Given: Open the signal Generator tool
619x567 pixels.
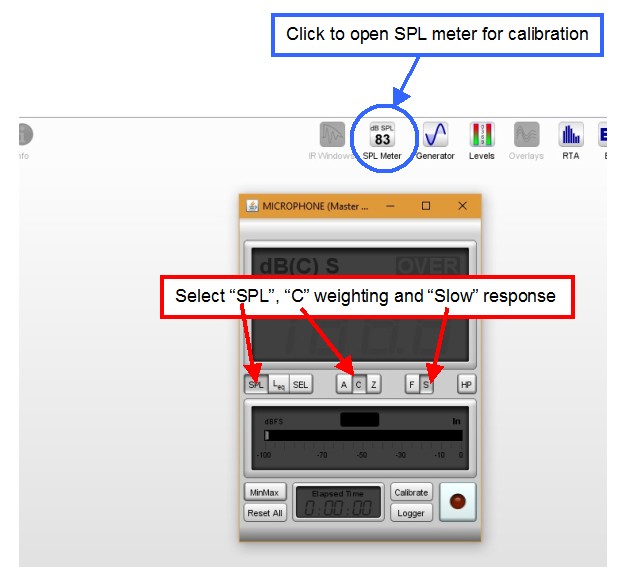Looking at the screenshot, I should point(435,140).
